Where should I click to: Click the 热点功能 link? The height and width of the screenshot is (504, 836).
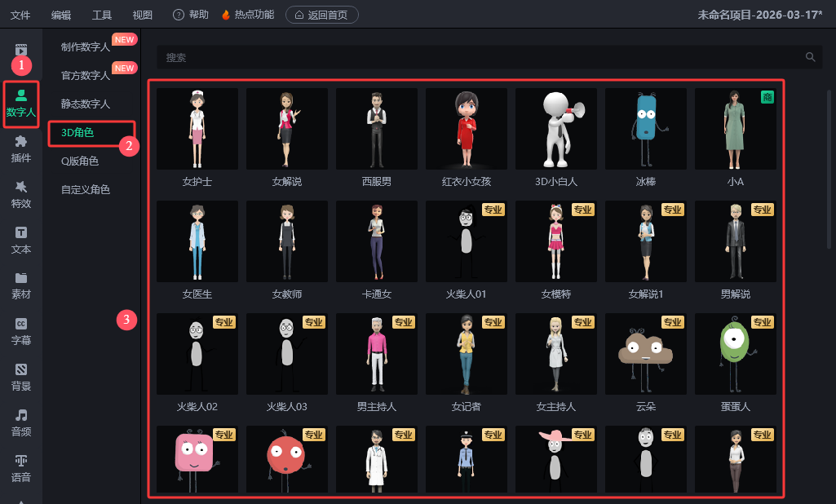coord(250,15)
